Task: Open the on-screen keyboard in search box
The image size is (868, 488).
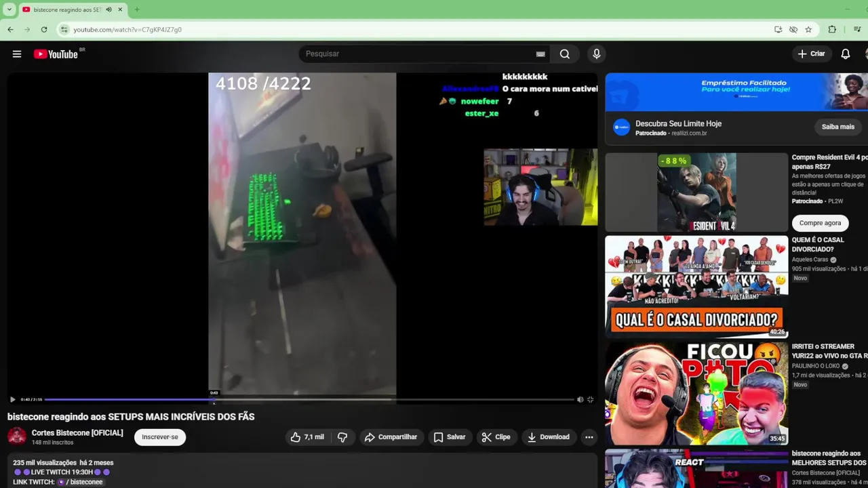Action: [540, 54]
